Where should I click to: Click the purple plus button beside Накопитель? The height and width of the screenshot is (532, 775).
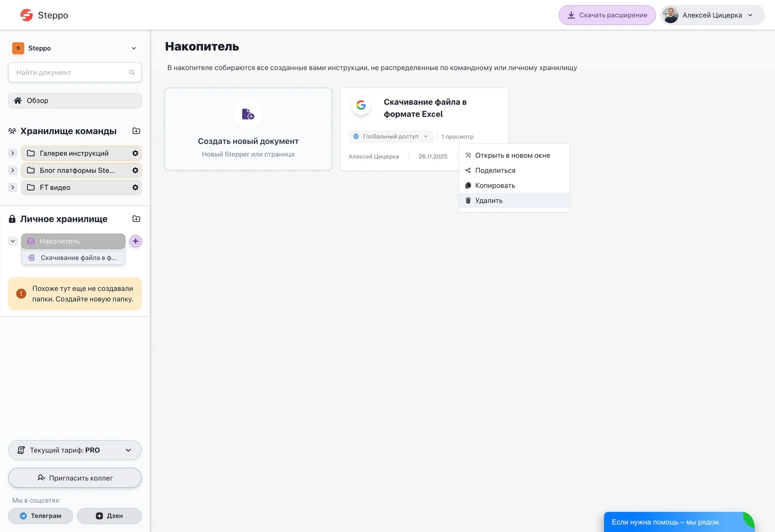click(x=136, y=241)
